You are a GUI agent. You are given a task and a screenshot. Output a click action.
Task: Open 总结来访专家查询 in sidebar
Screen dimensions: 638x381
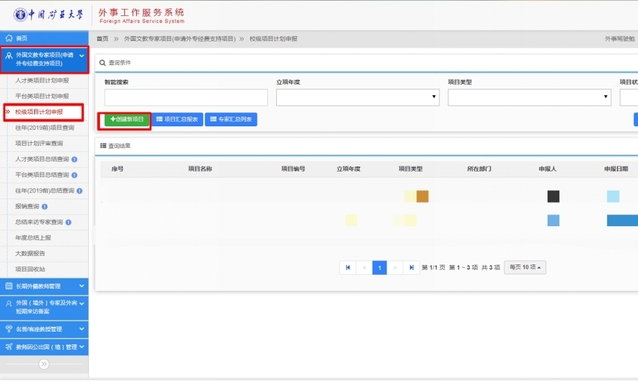(x=39, y=222)
